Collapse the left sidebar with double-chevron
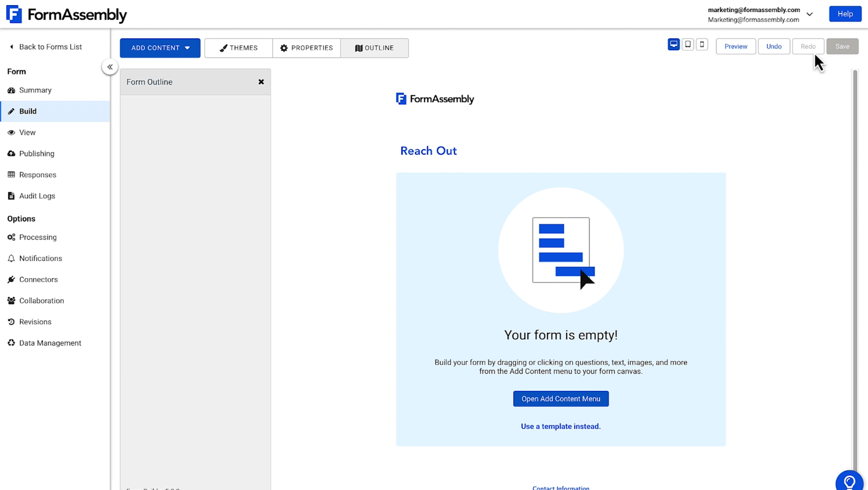 tap(110, 67)
